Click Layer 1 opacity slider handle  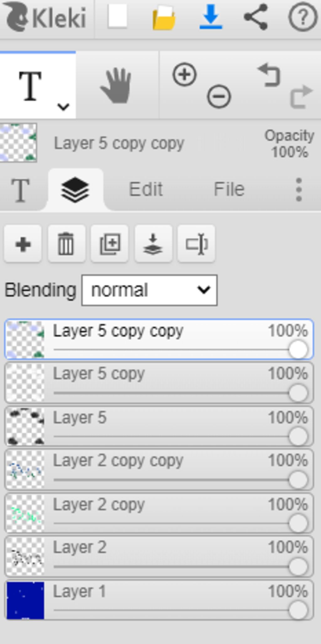tap(298, 610)
